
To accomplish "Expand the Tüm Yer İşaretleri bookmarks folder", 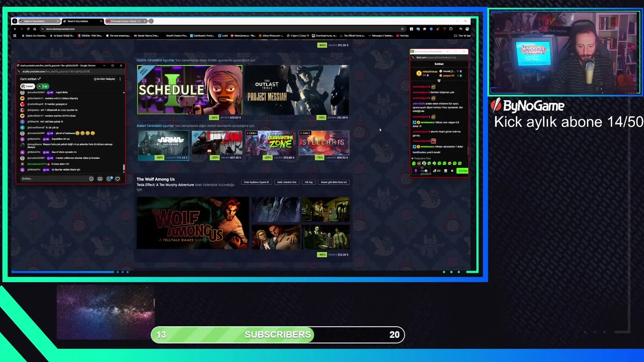I will 462,36.
